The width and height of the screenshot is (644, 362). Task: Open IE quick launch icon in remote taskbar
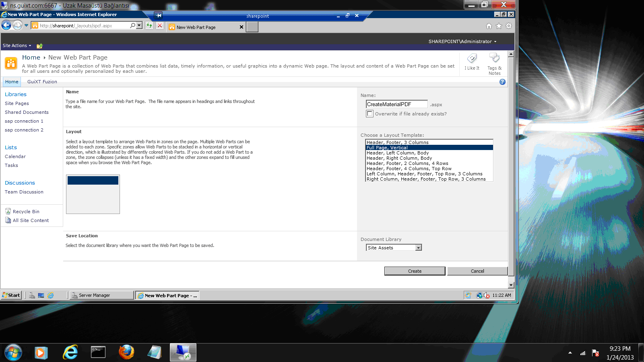click(x=51, y=295)
